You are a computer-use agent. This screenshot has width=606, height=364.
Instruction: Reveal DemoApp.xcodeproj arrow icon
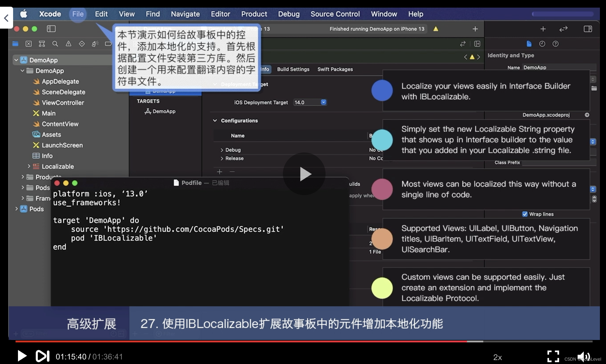[x=587, y=115]
